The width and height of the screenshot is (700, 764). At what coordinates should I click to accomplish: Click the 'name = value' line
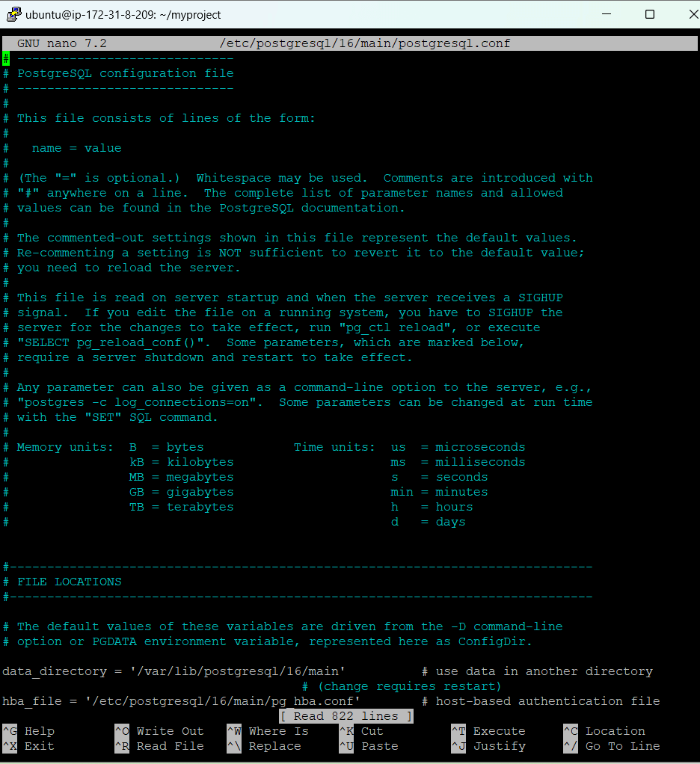click(76, 148)
